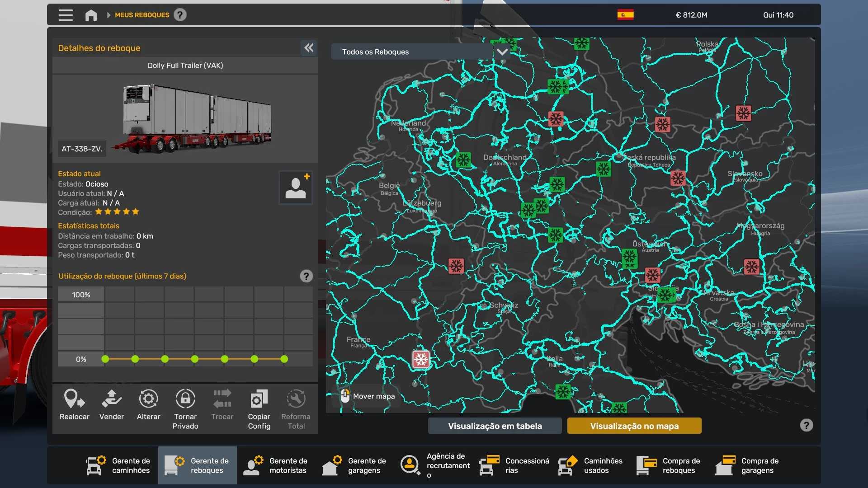Open trailer utilization help icon

pyautogui.click(x=306, y=276)
